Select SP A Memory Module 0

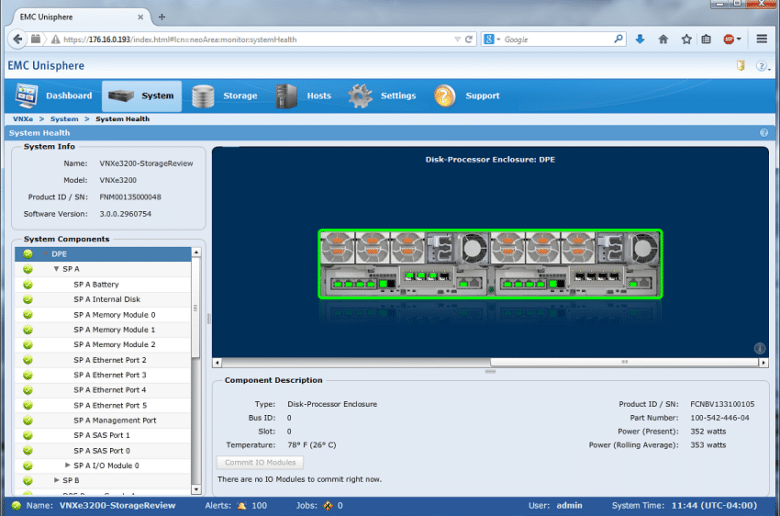point(103,314)
